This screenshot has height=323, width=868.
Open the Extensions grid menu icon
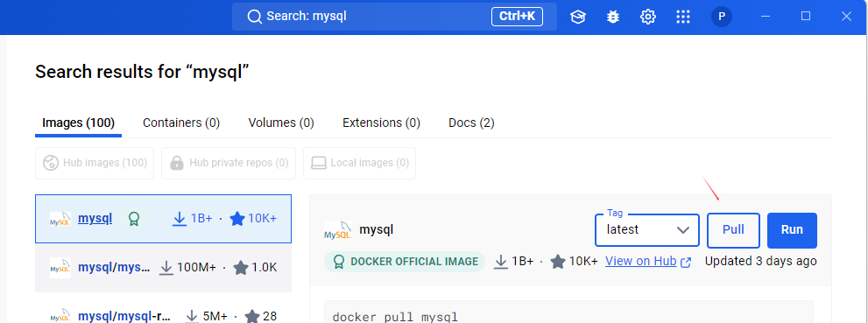(x=683, y=17)
